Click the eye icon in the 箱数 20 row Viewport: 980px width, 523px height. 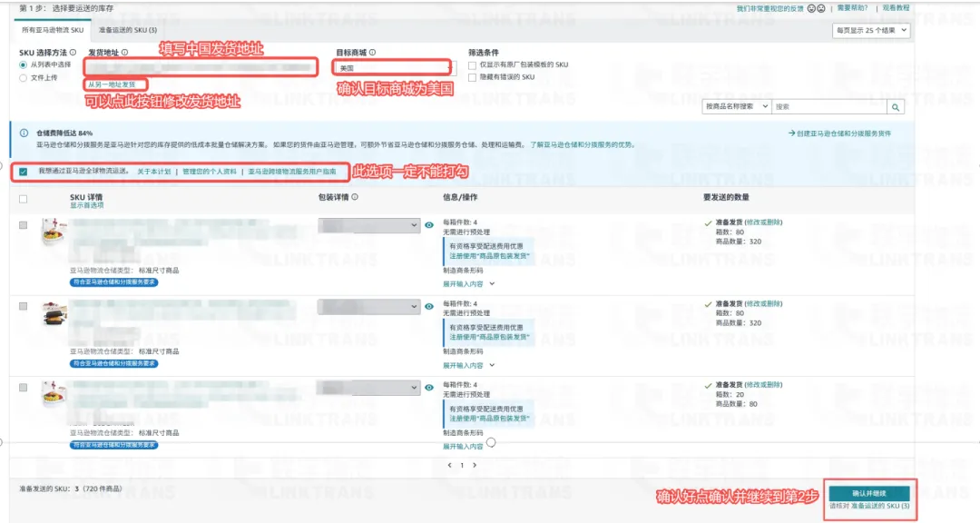coord(429,388)
